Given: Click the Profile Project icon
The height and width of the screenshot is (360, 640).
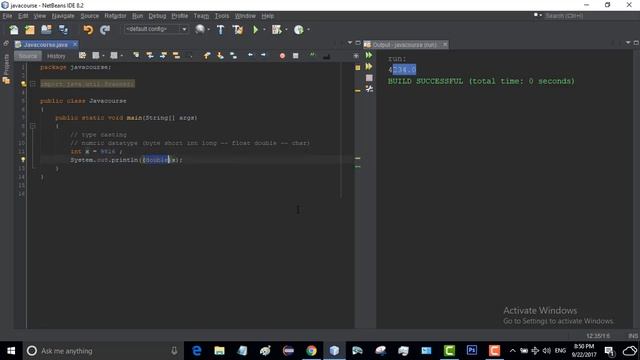Looking at the screenshot, I should (x=299, y=29).
